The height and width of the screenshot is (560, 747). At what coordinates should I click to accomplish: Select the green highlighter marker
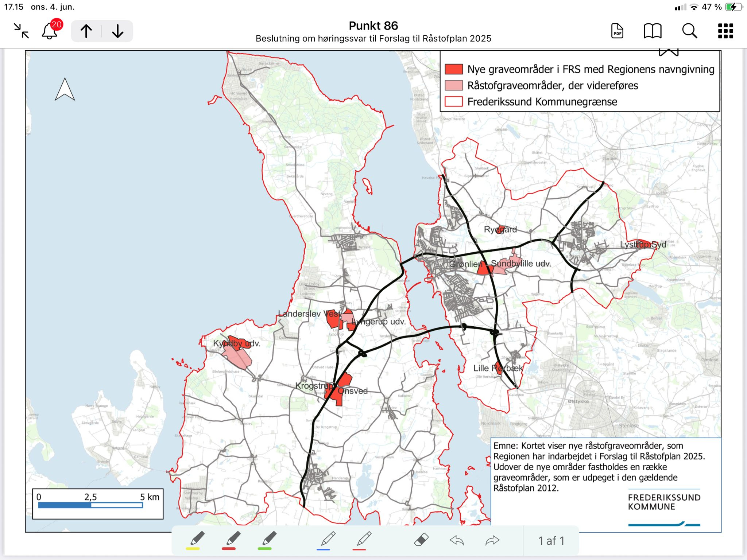tap(268, 540)
